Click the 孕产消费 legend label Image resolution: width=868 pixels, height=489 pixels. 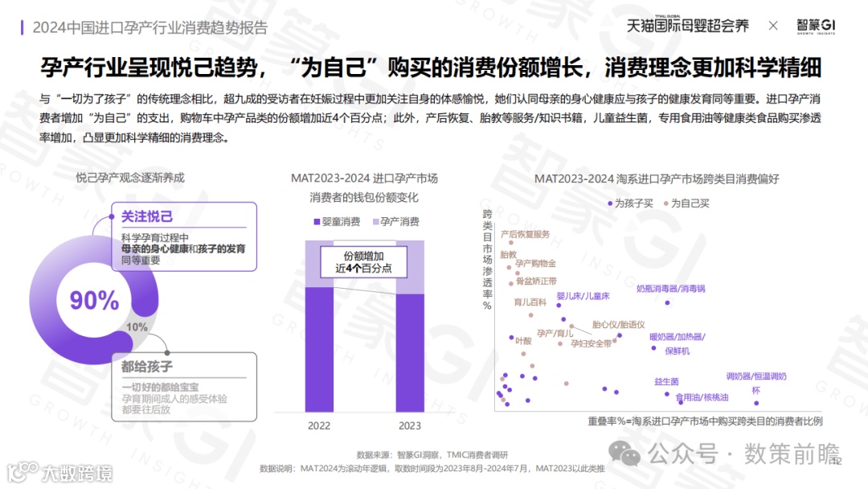tap(399, 221)
